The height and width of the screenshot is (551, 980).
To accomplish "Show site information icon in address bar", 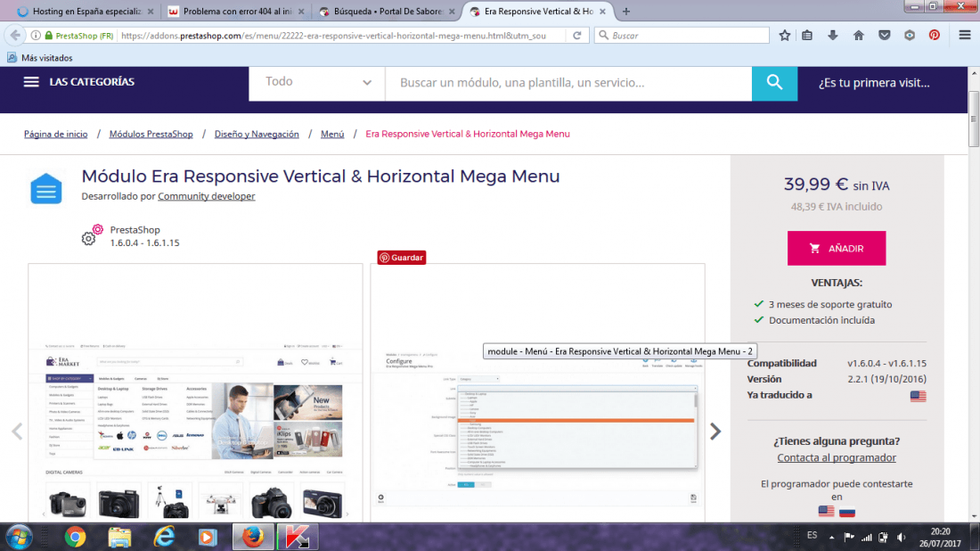I will pos(36,36).
